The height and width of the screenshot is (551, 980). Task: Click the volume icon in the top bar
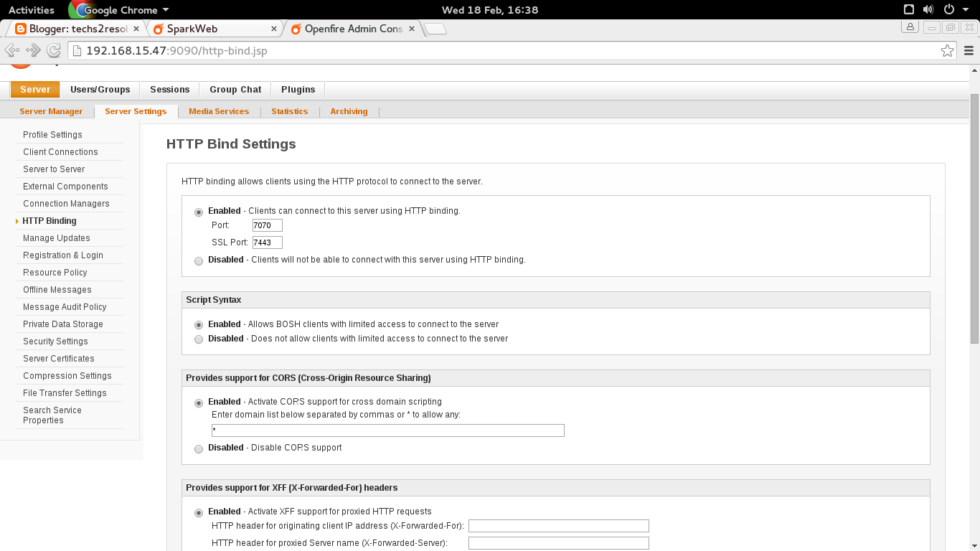click(x=927, y=9)
